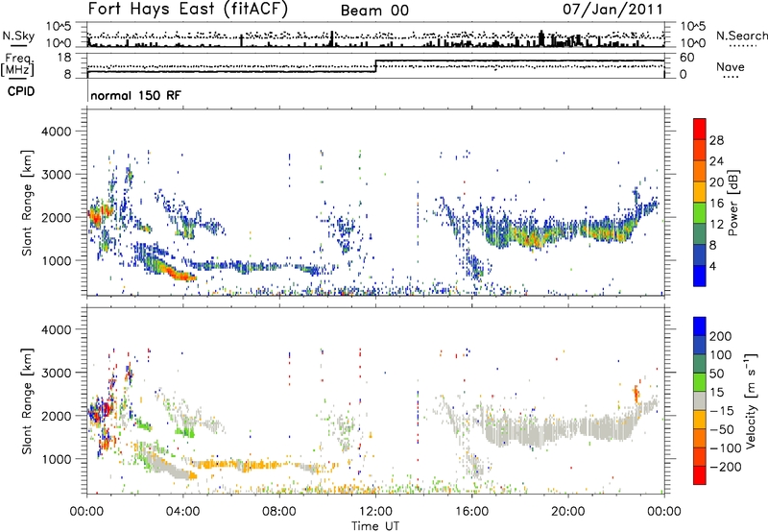Click the 'Time UT' axis label

[x=375, y=526]
